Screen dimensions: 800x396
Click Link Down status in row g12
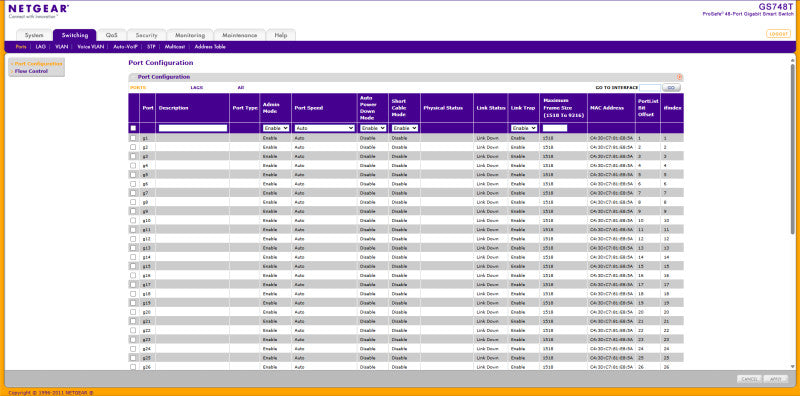click(x=487, y=239)
